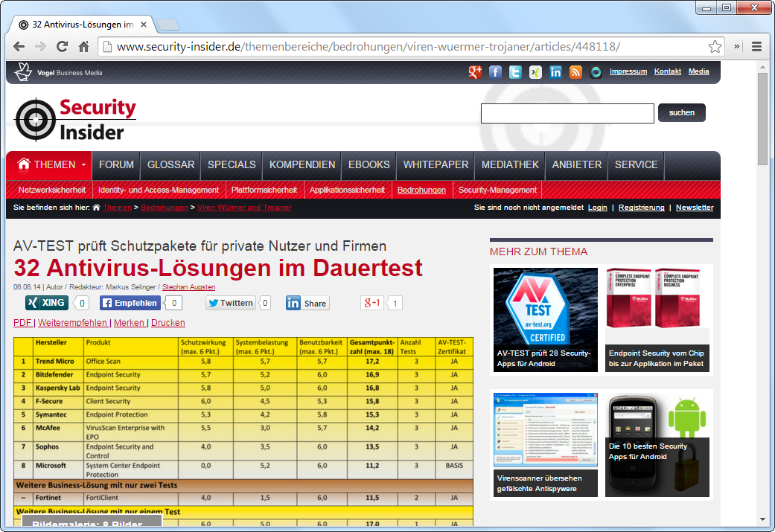Open the Twitter icon in header

click(515, 72)
